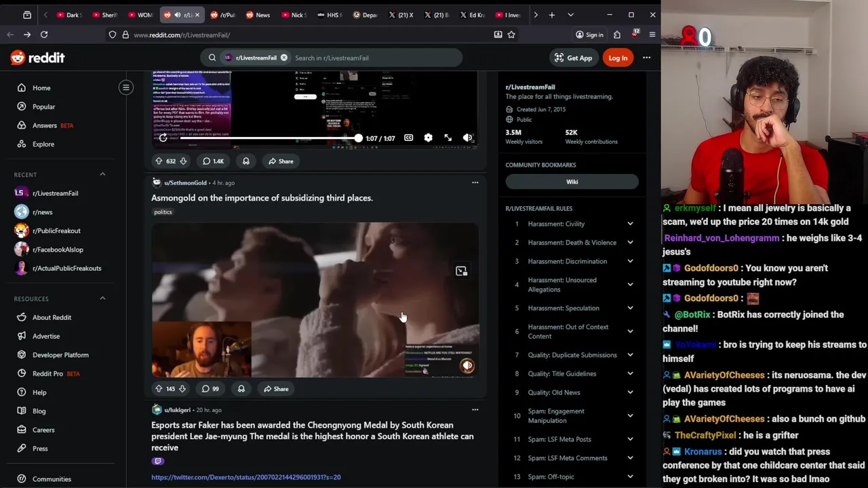The image size is (868, 488).
Task: Collapse the Reddit left navigation sidebar
Action: coord(126,87)
